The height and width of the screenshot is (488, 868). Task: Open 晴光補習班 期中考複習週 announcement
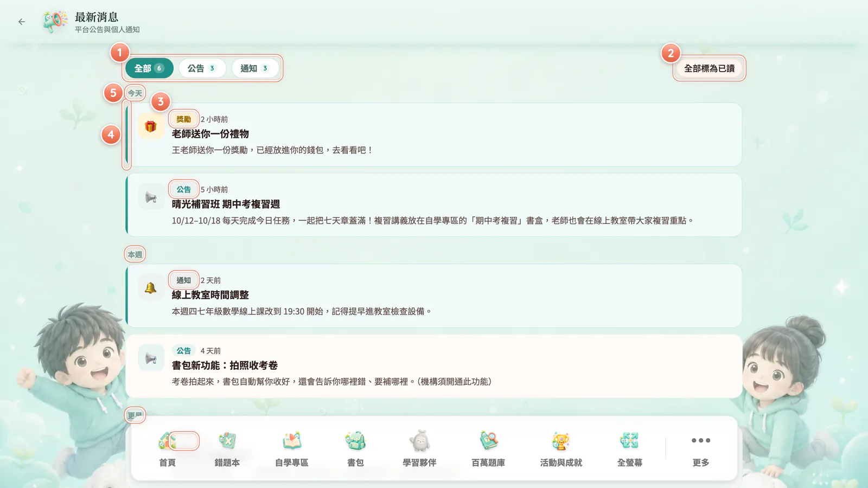tap(434, 205)
